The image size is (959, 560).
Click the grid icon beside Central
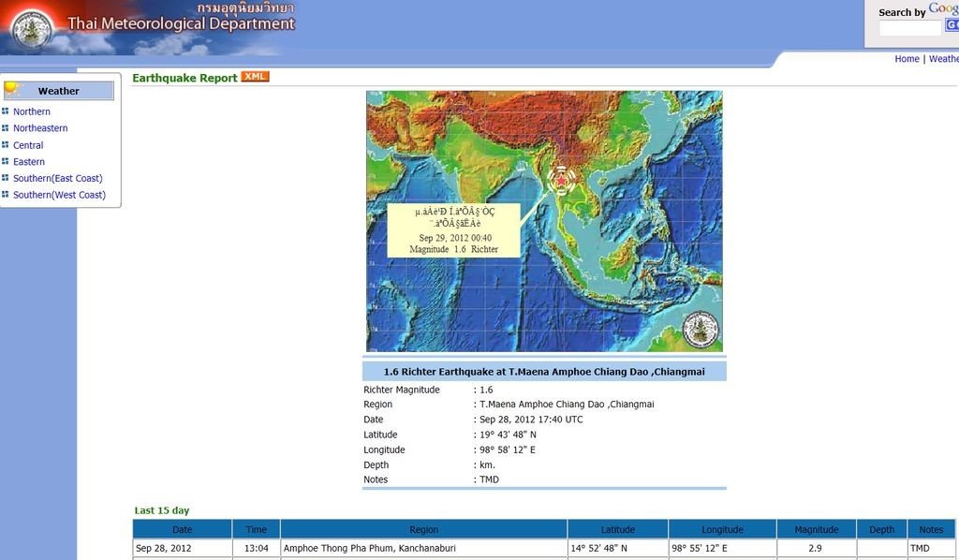coord(6,145)
